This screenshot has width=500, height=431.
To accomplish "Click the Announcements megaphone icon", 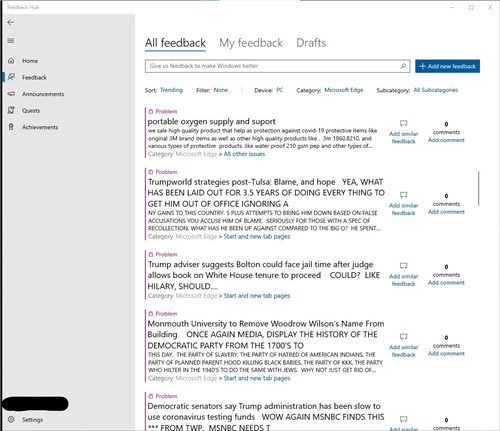I will point(11,94).
